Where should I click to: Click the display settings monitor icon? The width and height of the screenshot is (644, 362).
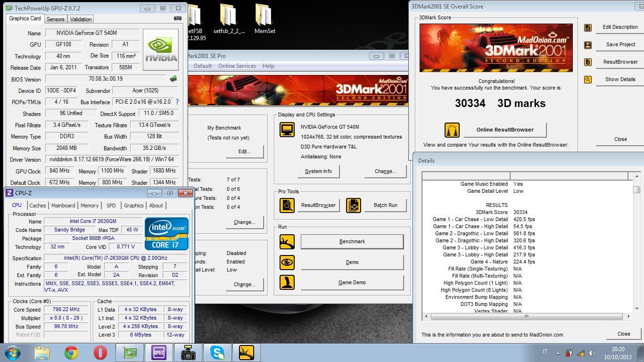[x=287, y=130]
